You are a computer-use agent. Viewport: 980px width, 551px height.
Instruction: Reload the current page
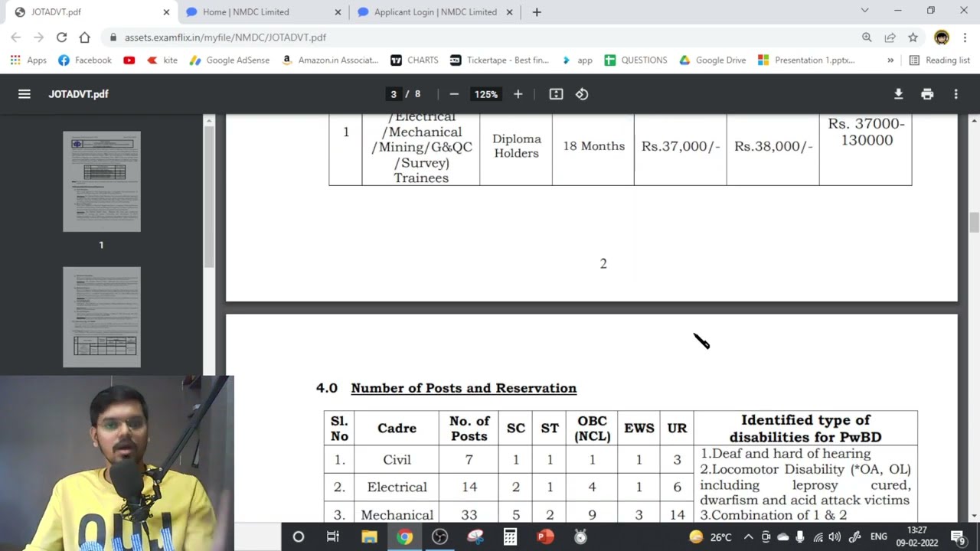point(61,37)
